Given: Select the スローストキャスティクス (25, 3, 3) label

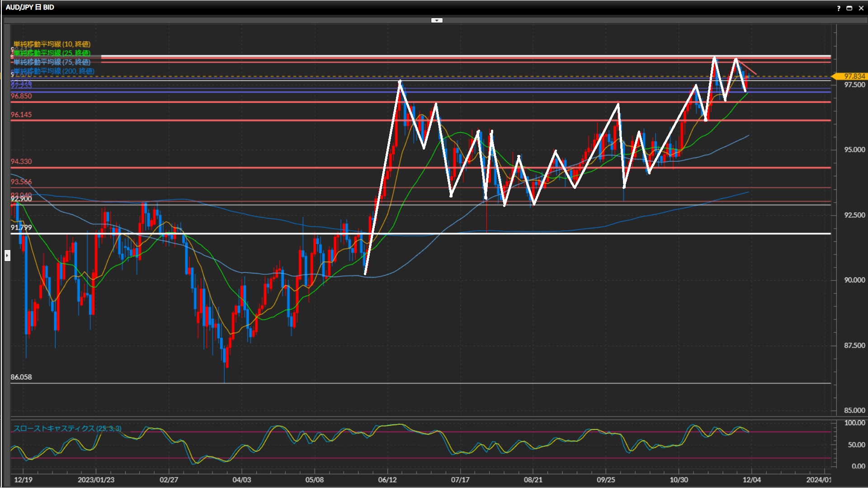Looking at the screenshot, I should (67, 428).
